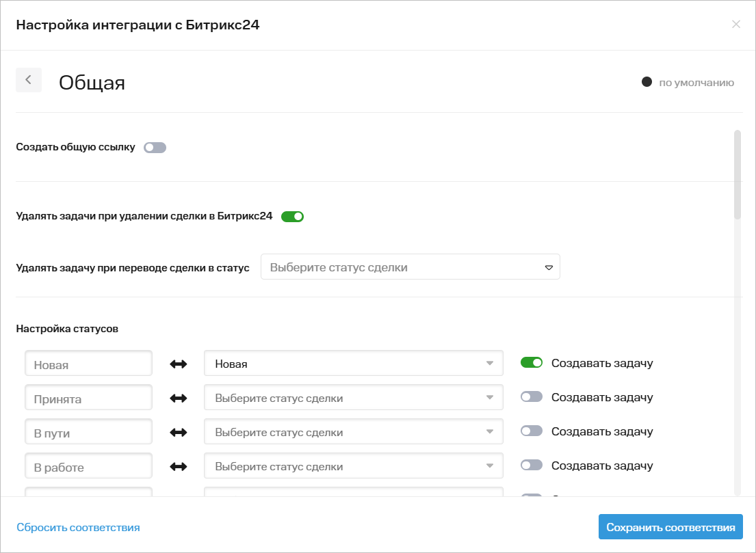Click the vertical scrollbar of the settings panel
This screenshot has width=756, height=553.
(737, 175)
